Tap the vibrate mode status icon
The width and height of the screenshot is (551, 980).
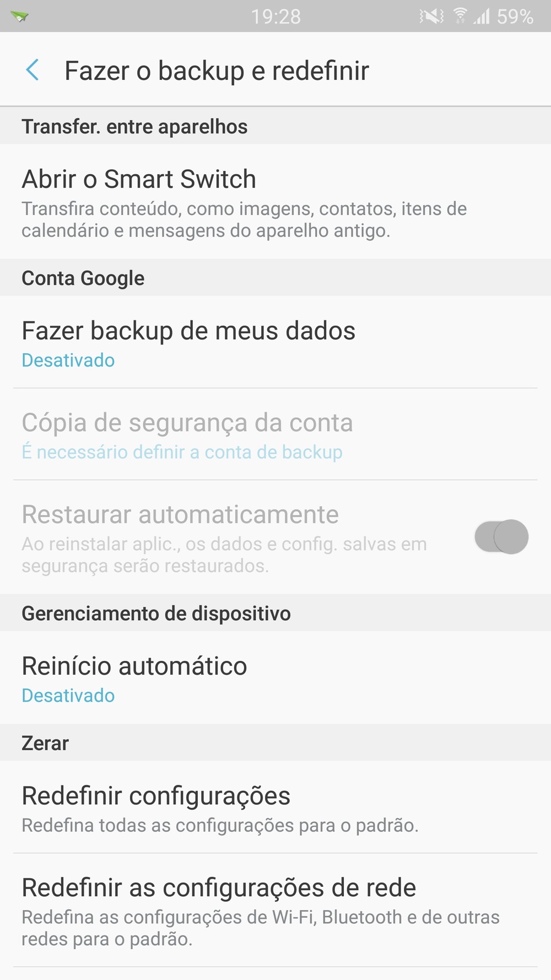tap(431, 17)
